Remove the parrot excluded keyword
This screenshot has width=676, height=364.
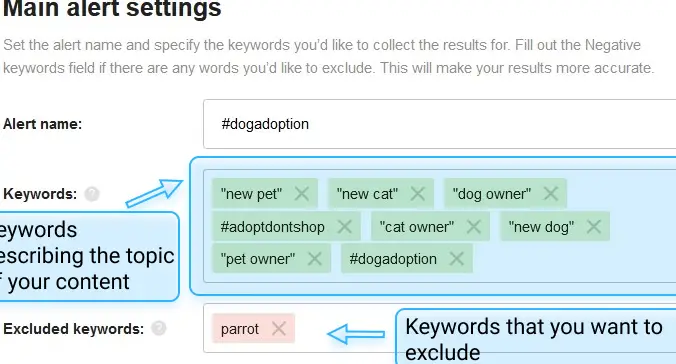pos(279,329)
